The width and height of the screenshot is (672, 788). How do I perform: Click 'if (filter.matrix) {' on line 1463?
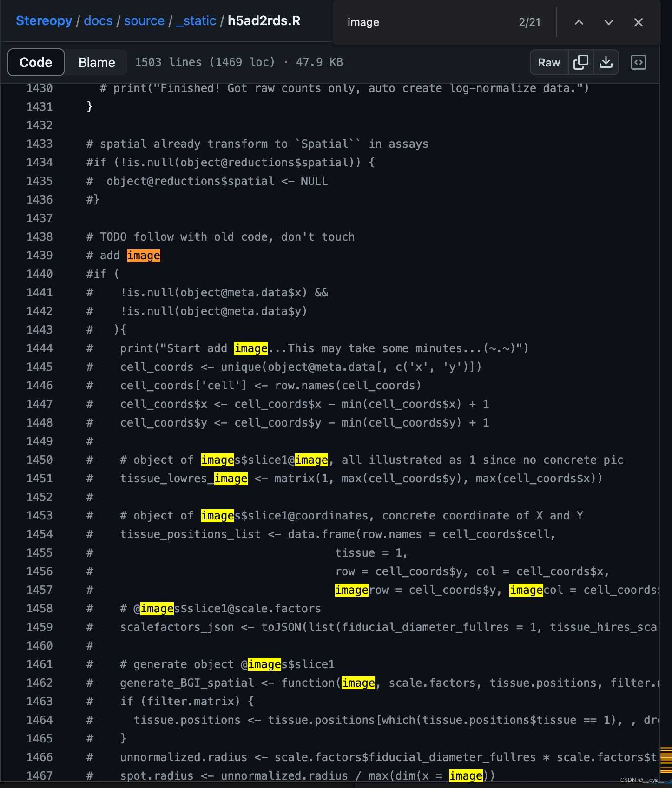pyautogui.click(x=187, y=702)
